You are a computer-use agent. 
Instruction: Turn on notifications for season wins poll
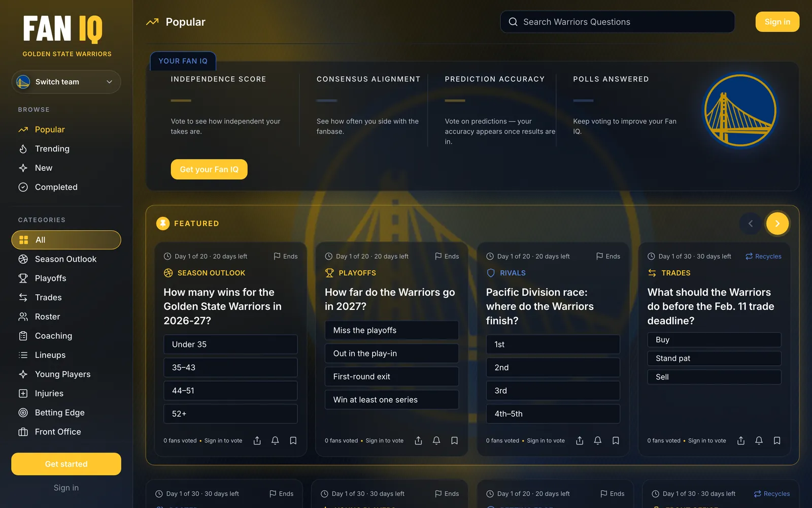click(x=275, y=440)
